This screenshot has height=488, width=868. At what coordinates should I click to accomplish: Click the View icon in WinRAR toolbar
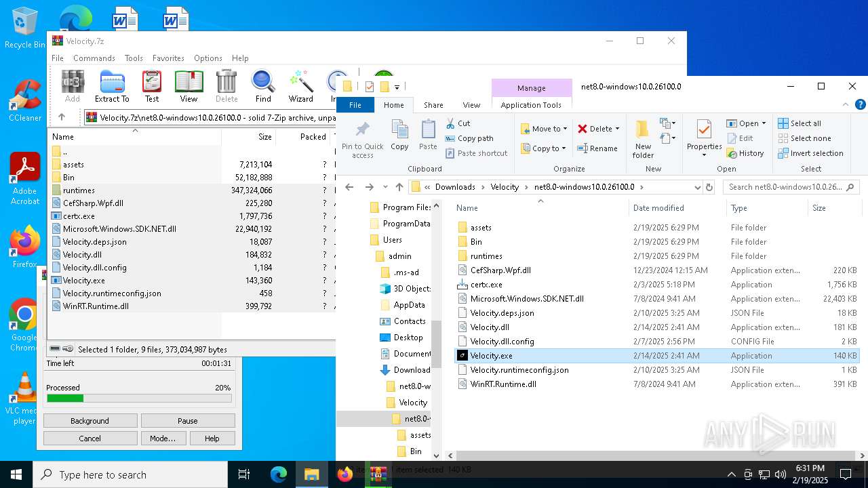coord(189,86)
